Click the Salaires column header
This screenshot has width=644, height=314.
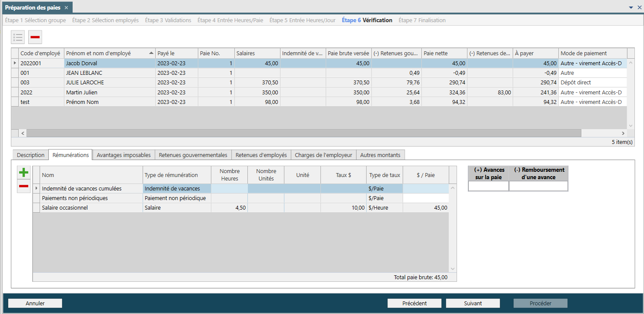coord(257,53)
